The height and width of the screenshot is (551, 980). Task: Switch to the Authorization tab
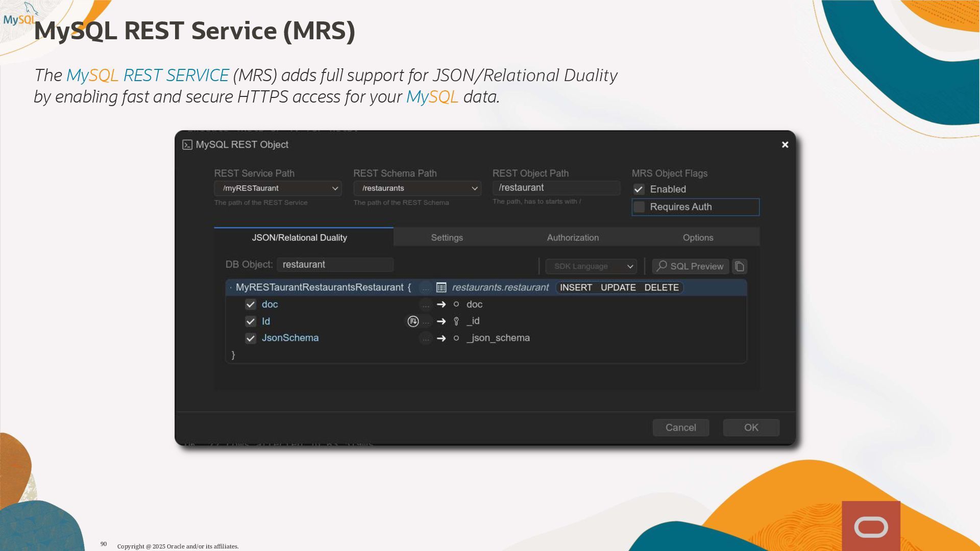coord(573,238)
